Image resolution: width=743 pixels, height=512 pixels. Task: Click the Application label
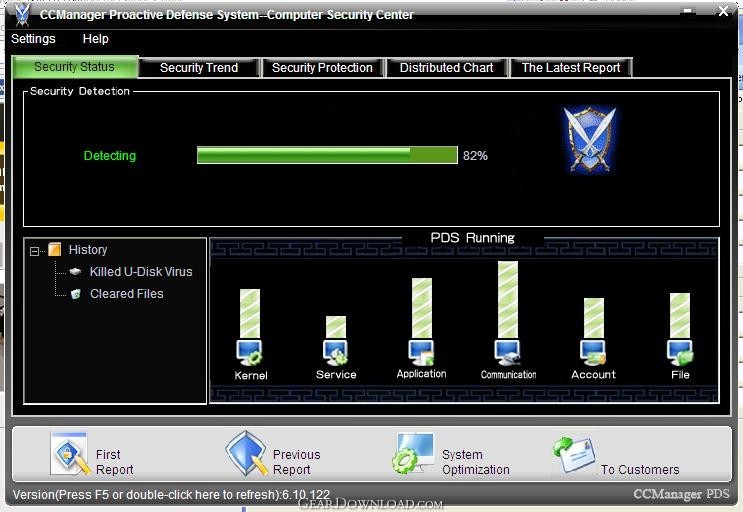point(421,374)
